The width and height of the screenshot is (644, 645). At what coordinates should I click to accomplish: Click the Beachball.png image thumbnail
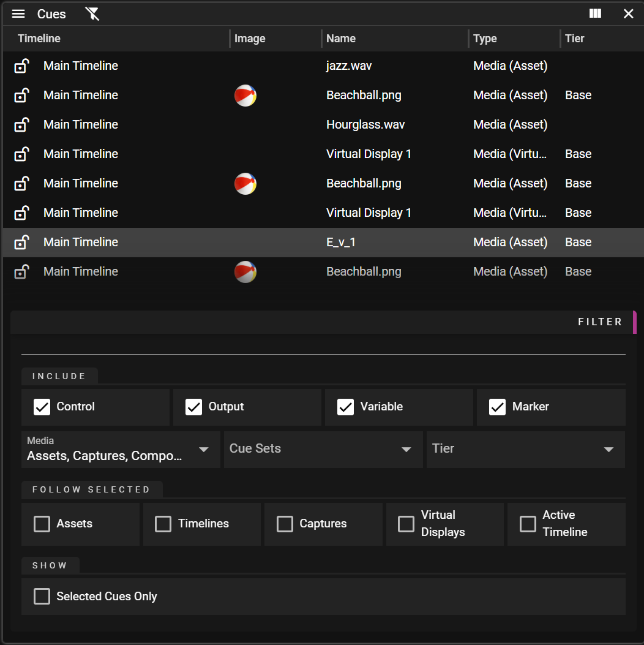coord(245,95)
